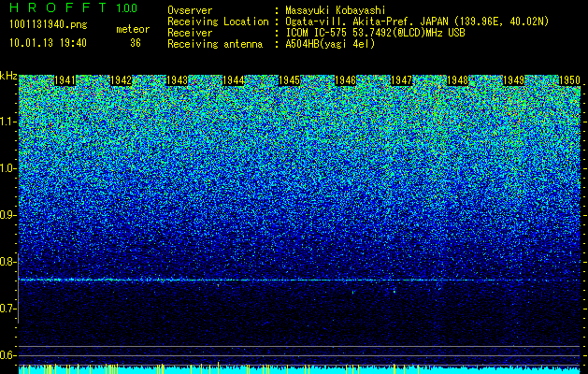Click the 1945 time marker

(290, 80)
